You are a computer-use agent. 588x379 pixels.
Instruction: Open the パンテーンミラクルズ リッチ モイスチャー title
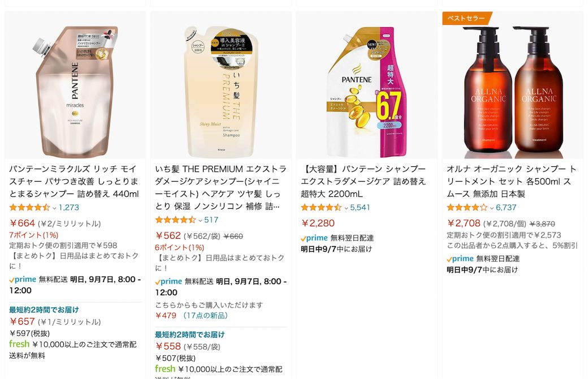coord(74,182)
